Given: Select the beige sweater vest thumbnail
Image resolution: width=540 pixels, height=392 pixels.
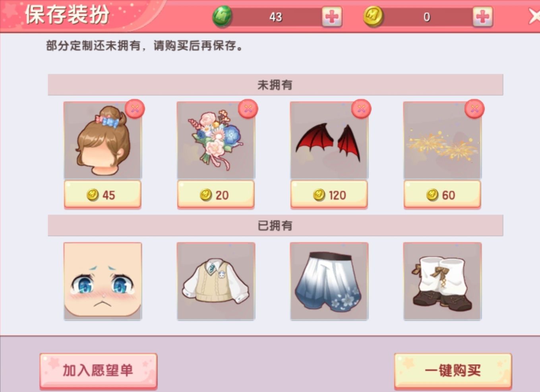Looking at the screenshot, I should click(216, 281).
